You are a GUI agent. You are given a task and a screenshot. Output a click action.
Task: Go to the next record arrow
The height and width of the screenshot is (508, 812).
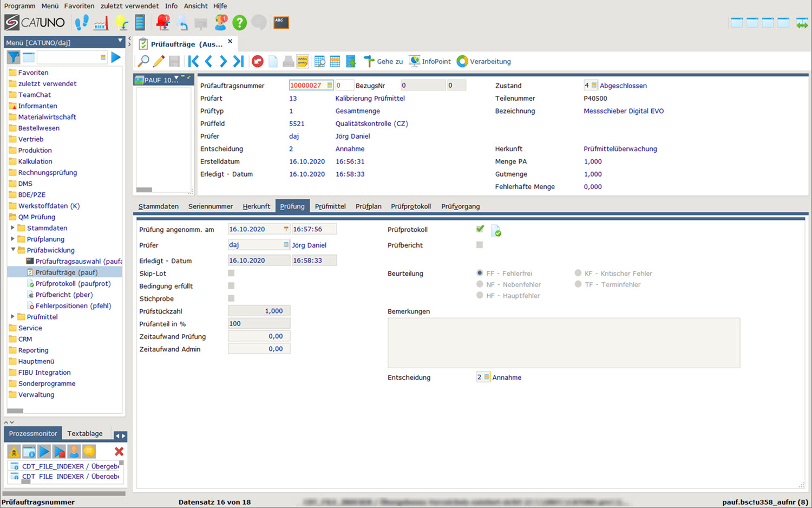coord(223,61)
